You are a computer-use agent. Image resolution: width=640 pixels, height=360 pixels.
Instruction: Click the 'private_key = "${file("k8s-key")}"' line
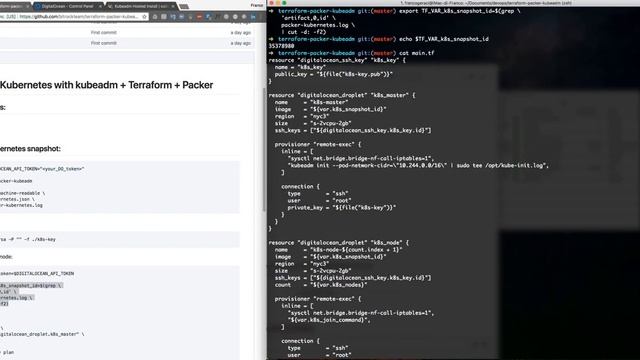[x=342, y=207]
